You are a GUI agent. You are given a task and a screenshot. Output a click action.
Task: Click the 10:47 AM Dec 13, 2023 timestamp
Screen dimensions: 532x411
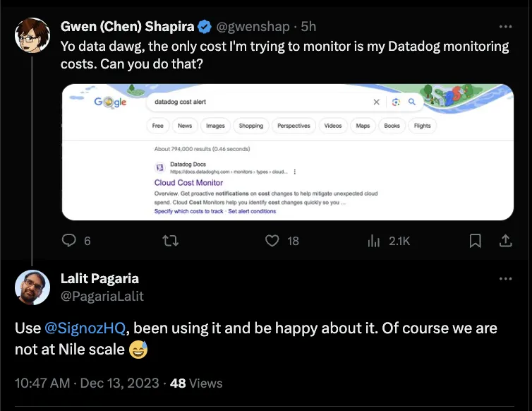87,383
